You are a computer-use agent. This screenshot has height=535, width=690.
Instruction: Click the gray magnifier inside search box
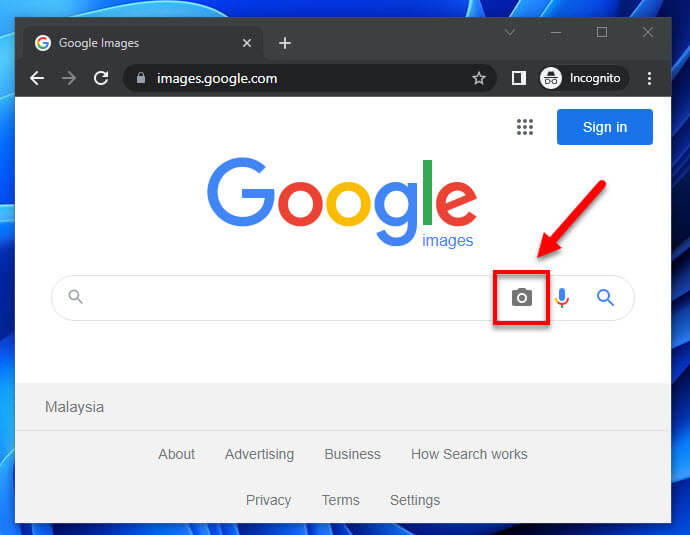76,297
